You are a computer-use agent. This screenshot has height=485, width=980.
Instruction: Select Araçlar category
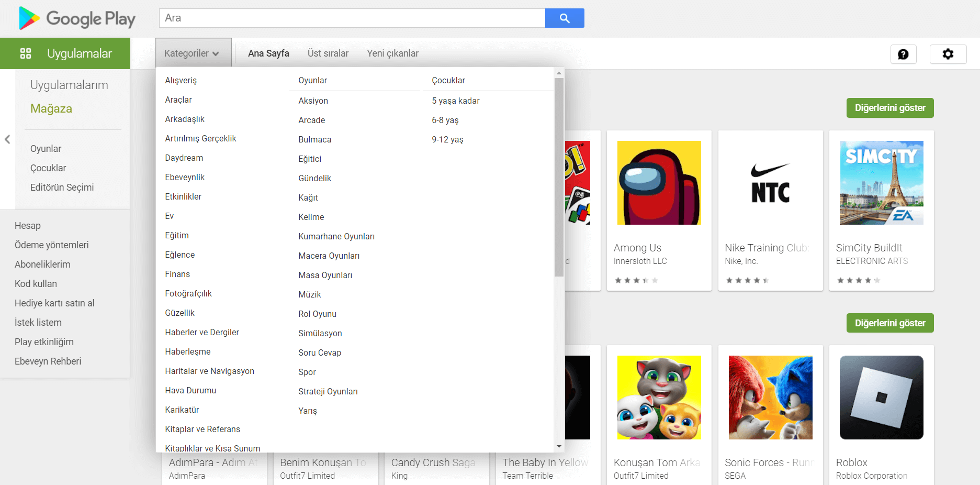point(178,100)
